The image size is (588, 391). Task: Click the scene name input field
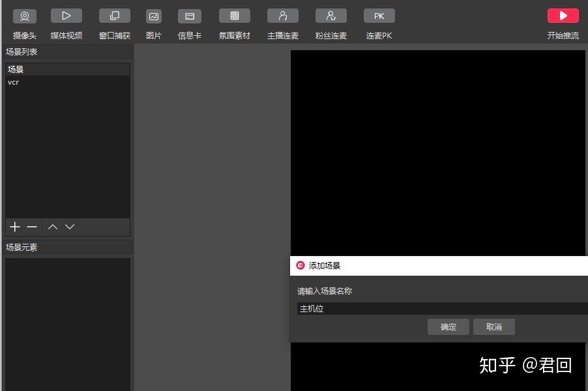[443, 308]
